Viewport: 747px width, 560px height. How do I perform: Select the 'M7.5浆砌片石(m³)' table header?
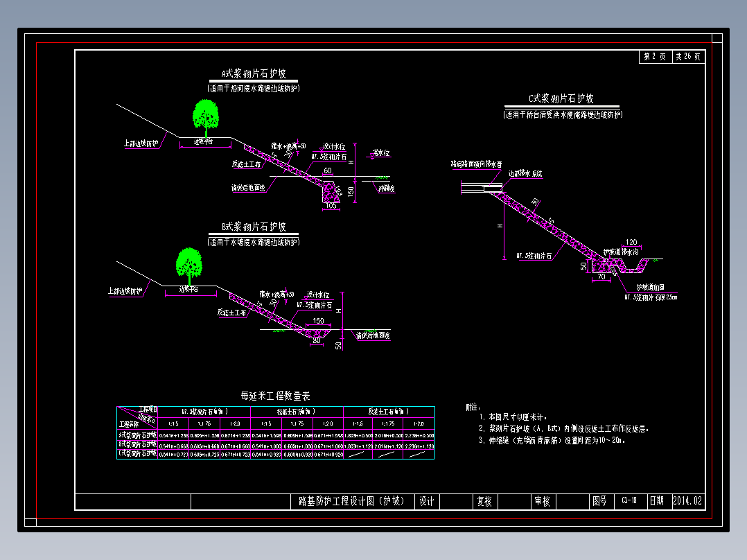pos(204,411)
